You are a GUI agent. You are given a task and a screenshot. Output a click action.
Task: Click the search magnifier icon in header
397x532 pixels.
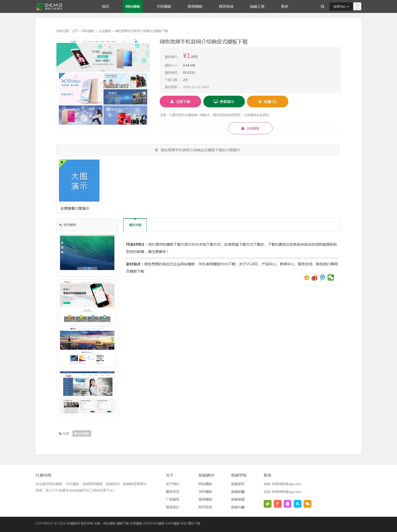tap(322, 6)
